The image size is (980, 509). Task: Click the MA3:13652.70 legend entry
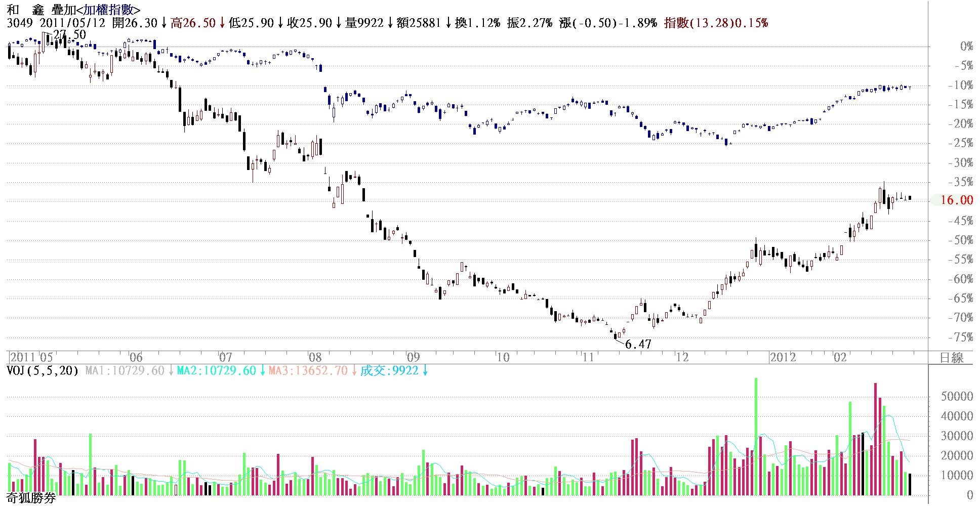[308, 371]
